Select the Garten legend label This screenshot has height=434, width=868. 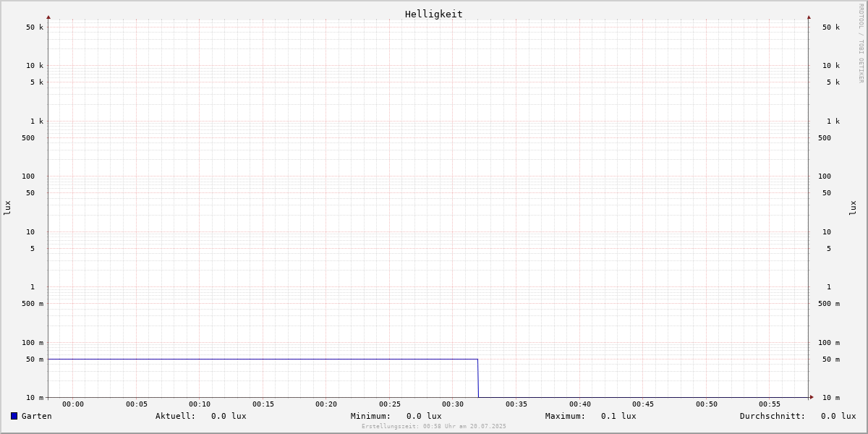click(x=37, y=416)
